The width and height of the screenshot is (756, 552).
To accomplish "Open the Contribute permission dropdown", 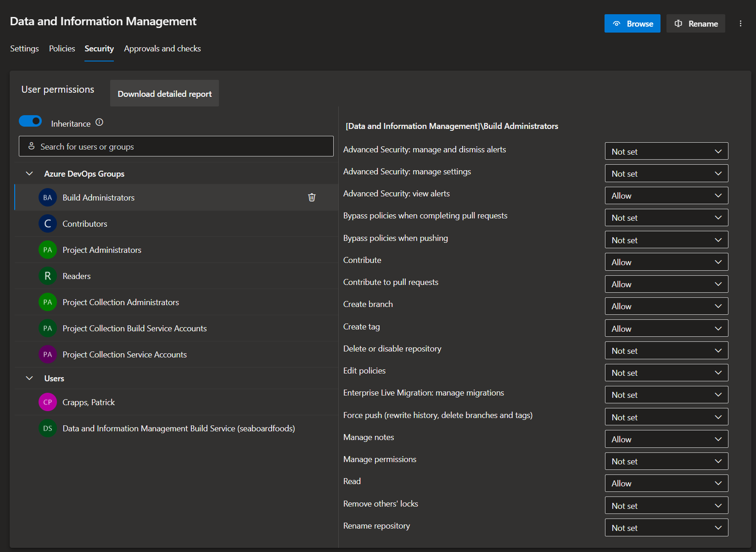I will pos(666,262).
